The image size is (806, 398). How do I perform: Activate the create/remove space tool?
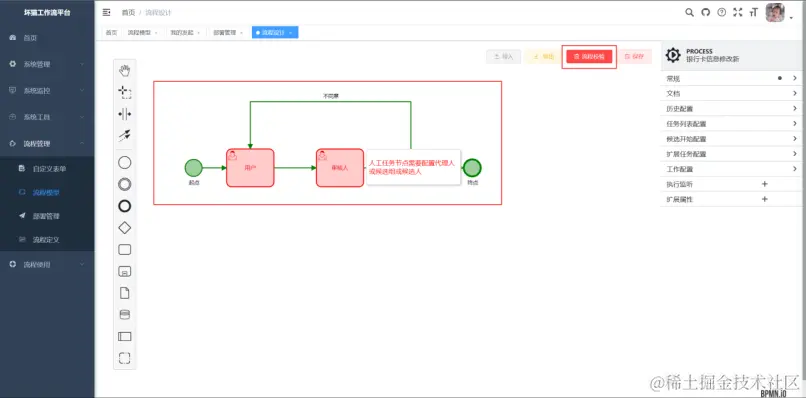(x=124, y=114)
